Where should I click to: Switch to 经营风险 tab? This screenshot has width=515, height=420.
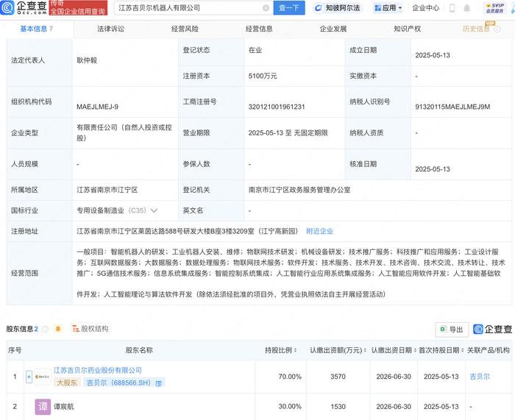[x=185, y=29]
